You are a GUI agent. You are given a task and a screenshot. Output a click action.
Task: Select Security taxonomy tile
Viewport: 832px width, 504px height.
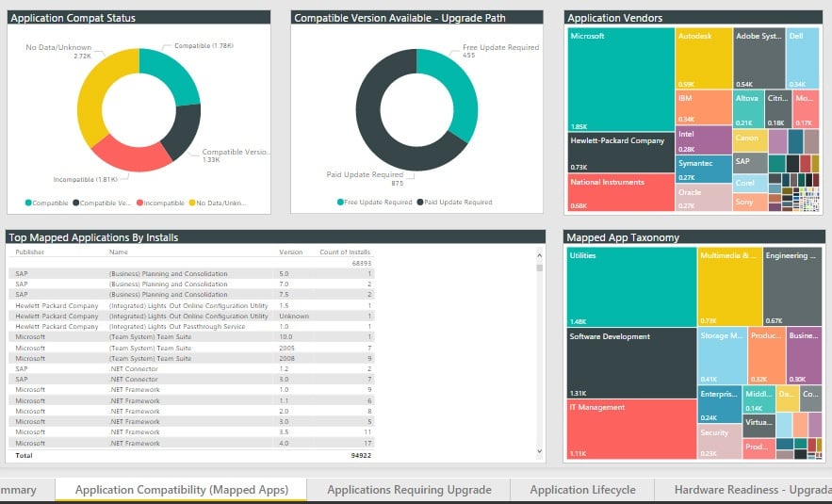(x=720, y=441)
